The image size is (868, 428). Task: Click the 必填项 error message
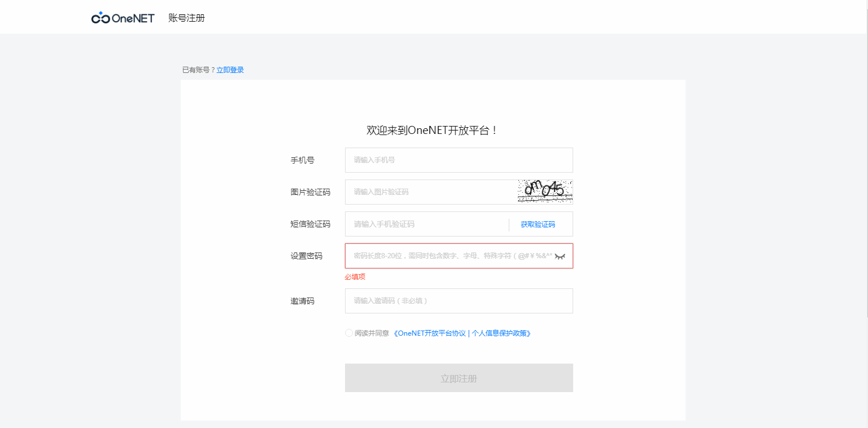click(x=355, y=277)
